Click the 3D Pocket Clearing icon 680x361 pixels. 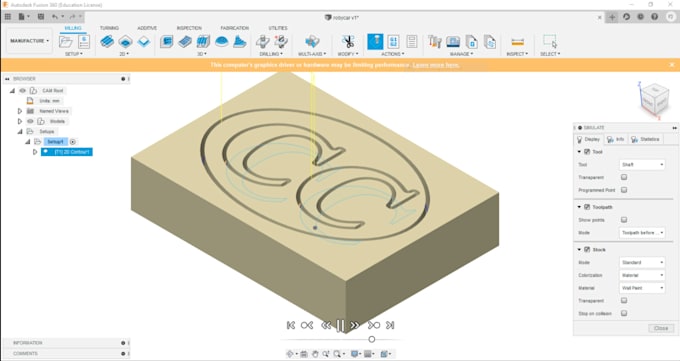click(185, 42)
